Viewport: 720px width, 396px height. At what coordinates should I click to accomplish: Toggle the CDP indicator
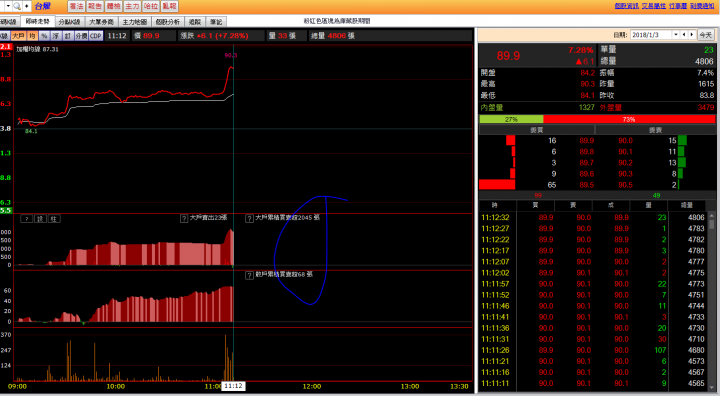[96, 36]
